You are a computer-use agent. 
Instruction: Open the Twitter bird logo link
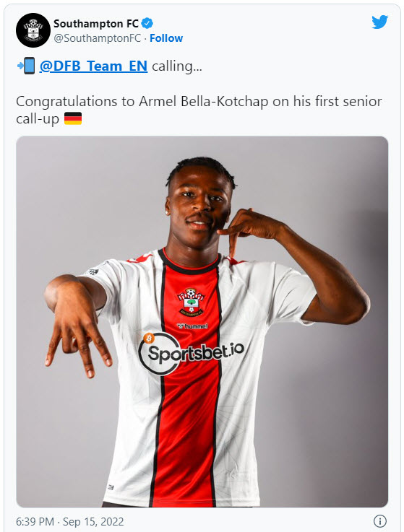point(379,22)
